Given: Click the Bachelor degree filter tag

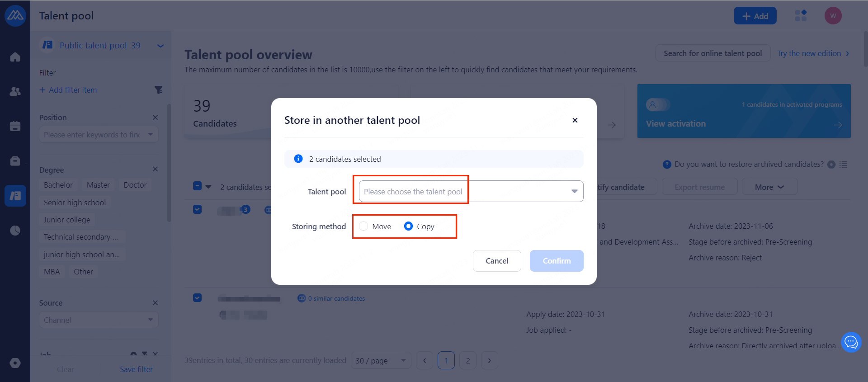Looking at the screenshot, I should (58, 185).
